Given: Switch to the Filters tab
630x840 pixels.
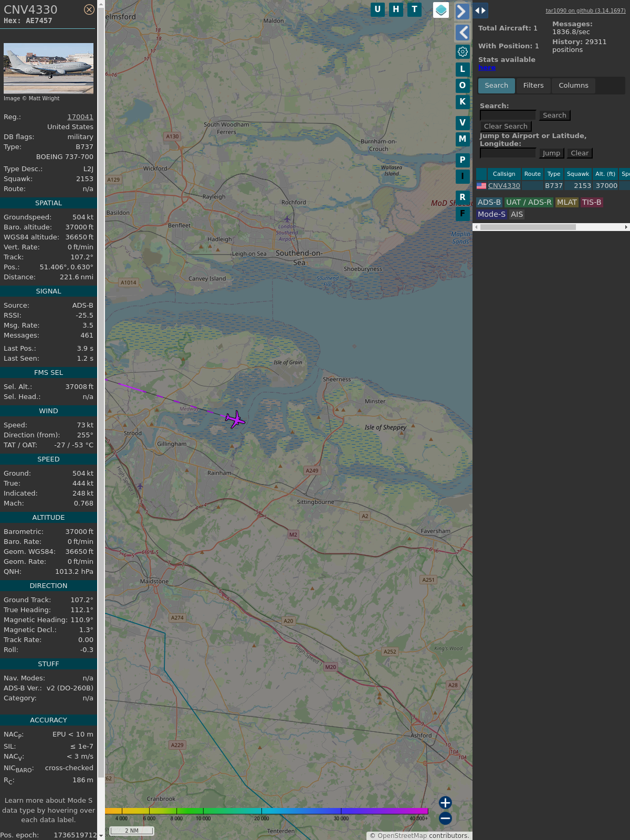Looking at the screenshot, I should click(533, 86).
